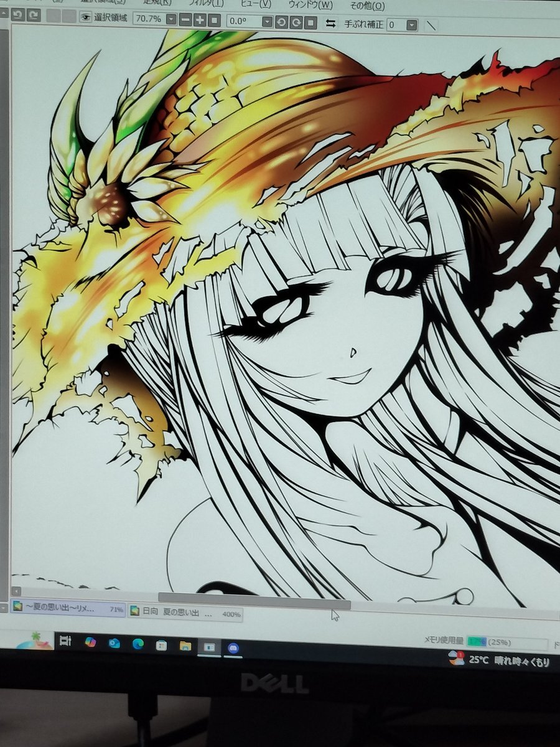Image resolution: width=560 pixels, height=747 pixels.
Task: Zoom in with the plus button
Action: click(200, 21)
